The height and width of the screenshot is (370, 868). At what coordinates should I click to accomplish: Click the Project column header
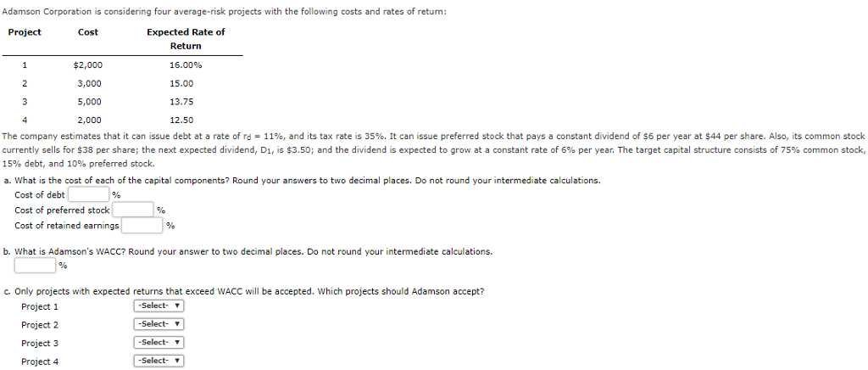pyautogui.click(x=25, y=32)
